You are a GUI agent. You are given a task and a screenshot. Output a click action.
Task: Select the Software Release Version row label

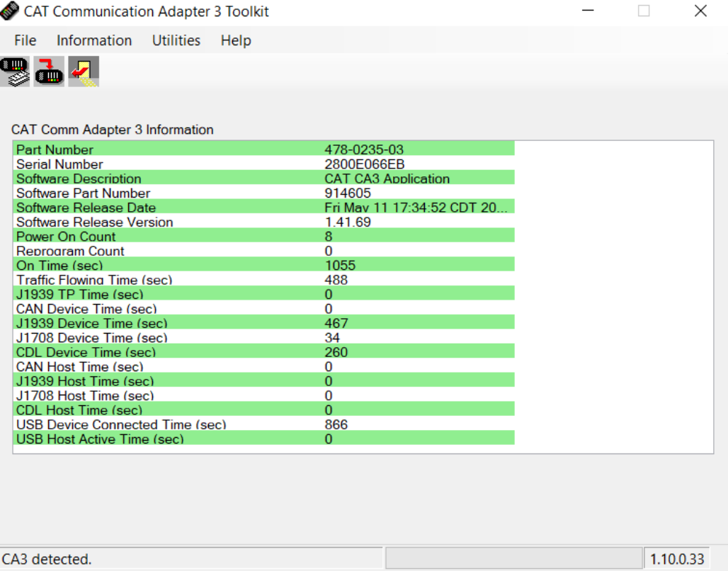point(95,222)
